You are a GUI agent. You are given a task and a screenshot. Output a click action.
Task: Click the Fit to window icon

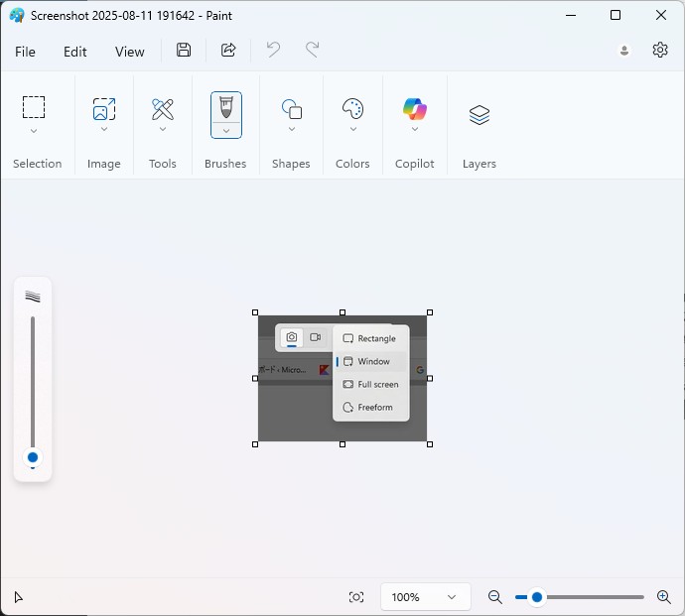[x=356, y=597]
